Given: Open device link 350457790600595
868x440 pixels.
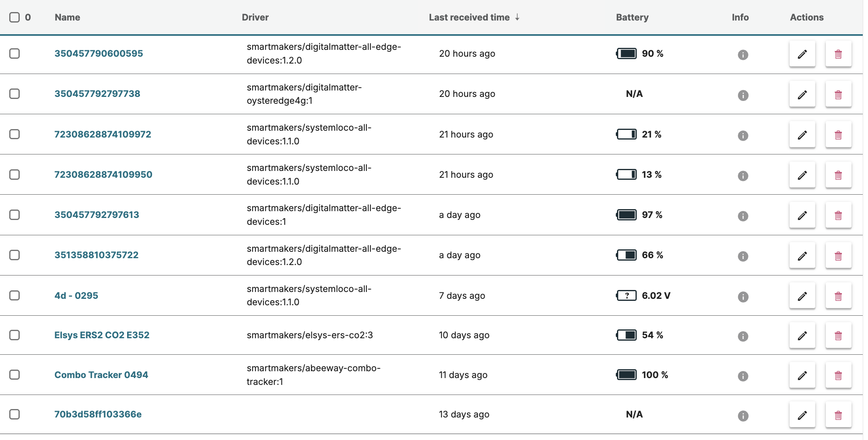Looking at the screenshot, I should (x=99, y=53).
